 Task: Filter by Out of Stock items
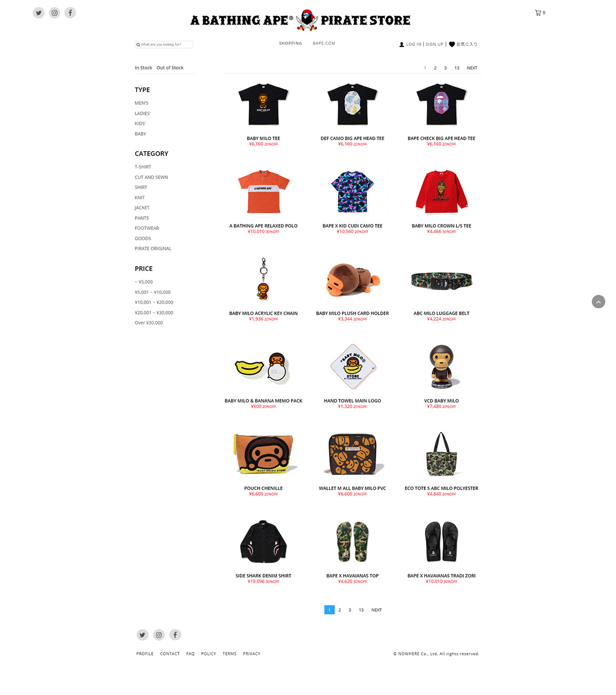170,67
